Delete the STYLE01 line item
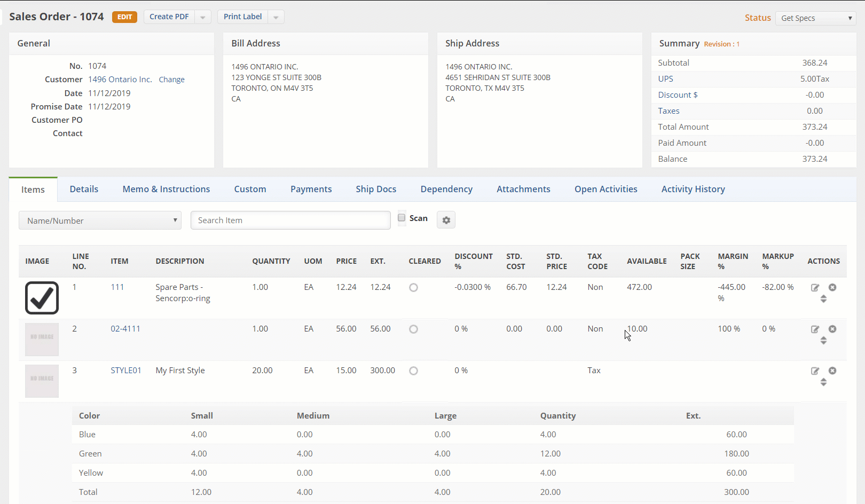This screenshot has width=865, height=504. coord(832,371)
